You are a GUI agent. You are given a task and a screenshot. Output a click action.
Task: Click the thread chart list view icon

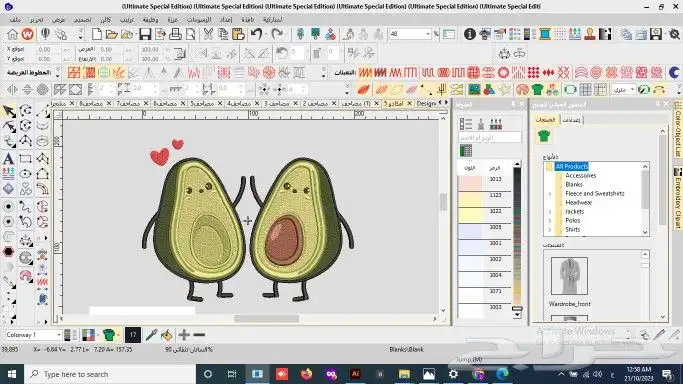pos(466,124)
